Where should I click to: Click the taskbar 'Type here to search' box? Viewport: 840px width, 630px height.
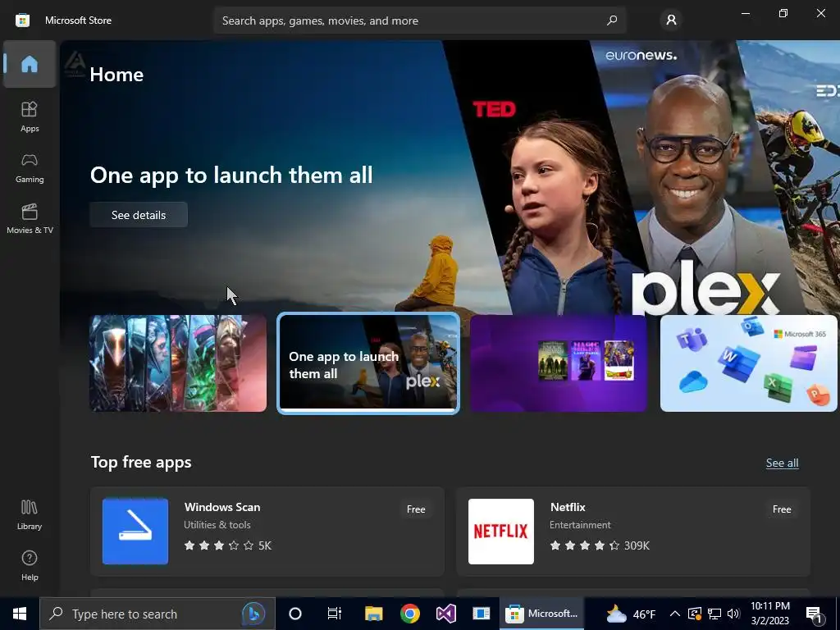coord(157,614)
